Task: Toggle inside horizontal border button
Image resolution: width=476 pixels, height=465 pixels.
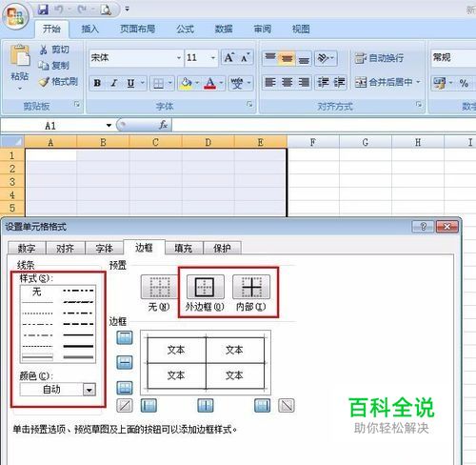Action: (x=125, y=362)
